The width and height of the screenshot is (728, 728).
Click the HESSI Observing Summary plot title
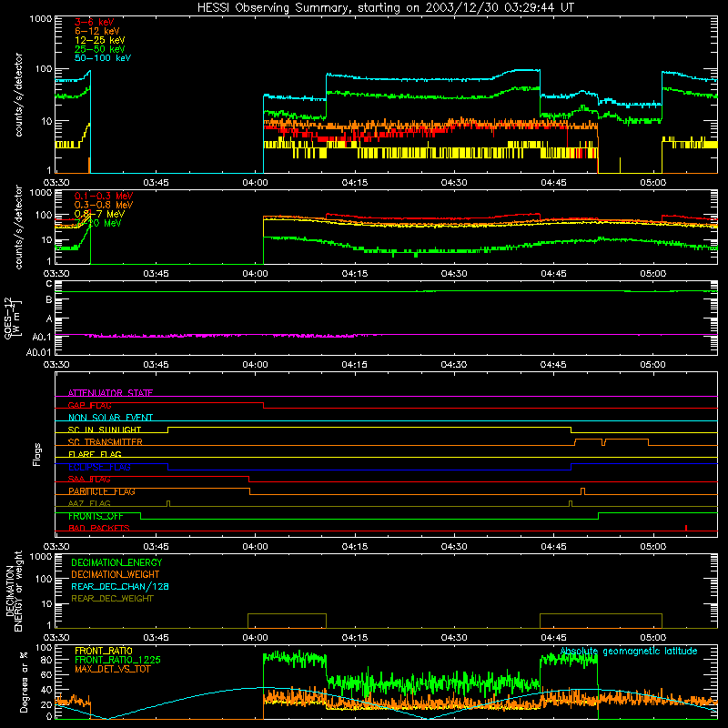[x=385, y=8]
